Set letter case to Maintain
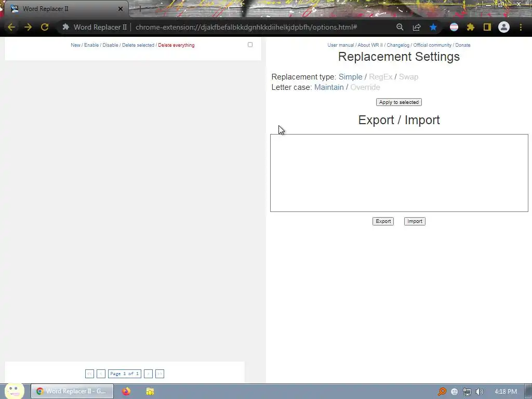The height and width of the screenshot is (399, 532). (x=329, y=87)
